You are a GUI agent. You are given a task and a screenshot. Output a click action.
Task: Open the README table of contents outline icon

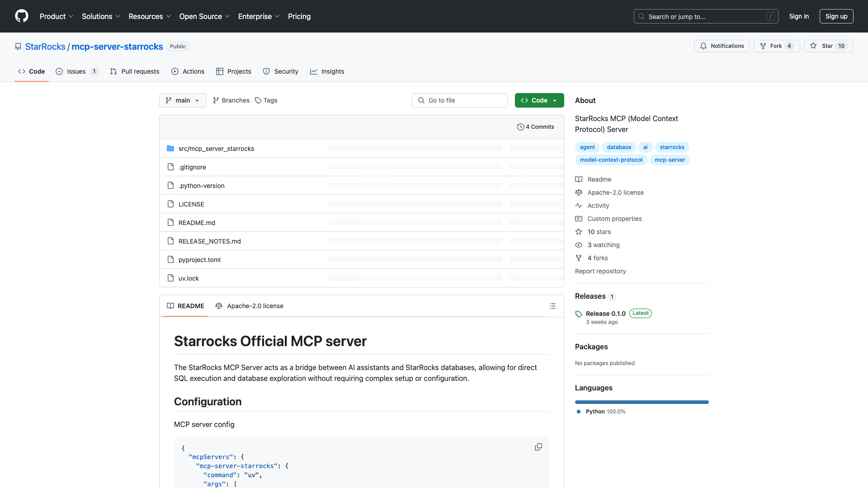[x=552, y=306]
